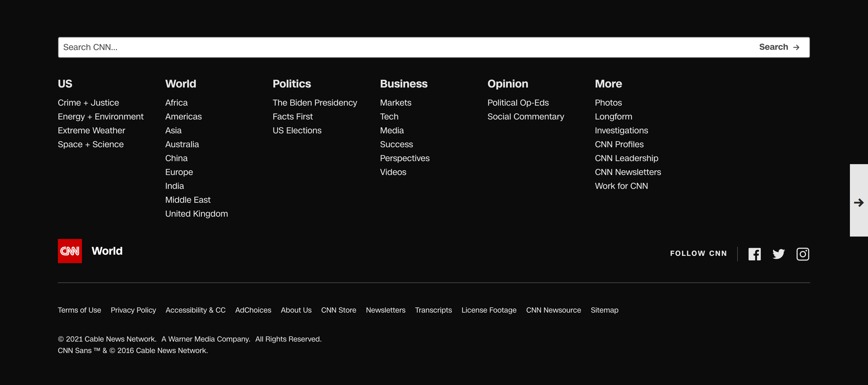This screenshot has height=385, width=868.
Task: Open CNN's Twitter page icon
Action: (778, 254)
